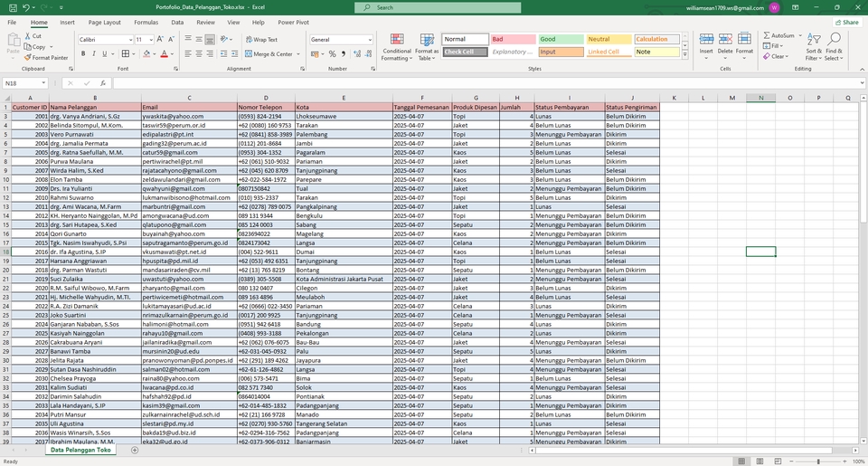The height and width of the screenshot is (466, 868).
Task: Open Sort & Filter tool
Action: tap(814, 46)
